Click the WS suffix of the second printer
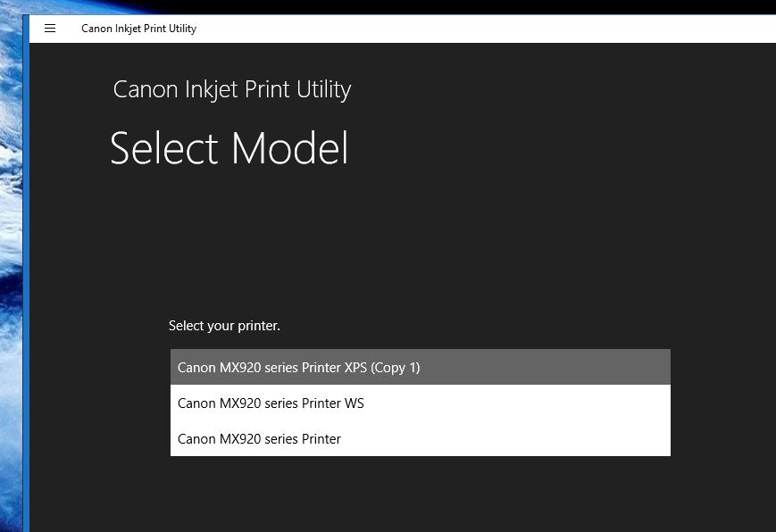 click(x=355, y=403)
